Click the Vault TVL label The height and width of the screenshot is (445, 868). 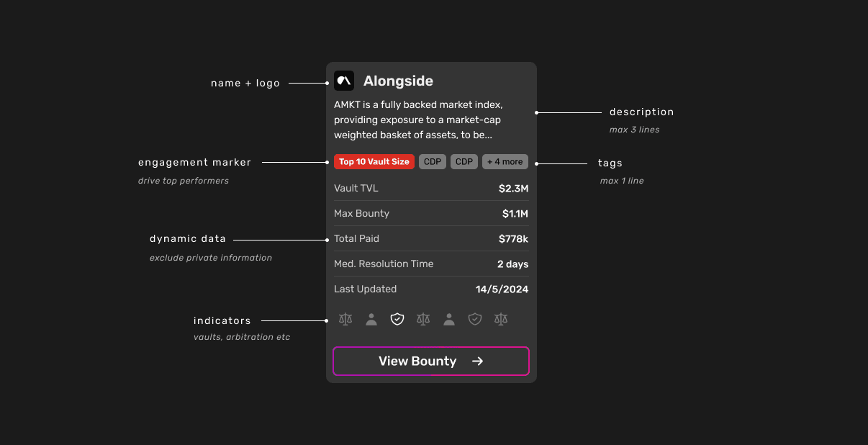point(356,189)
